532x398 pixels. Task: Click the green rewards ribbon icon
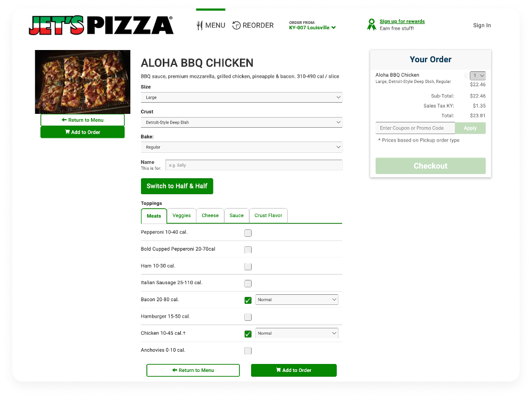pyautogui.click(x=371, y=24)
